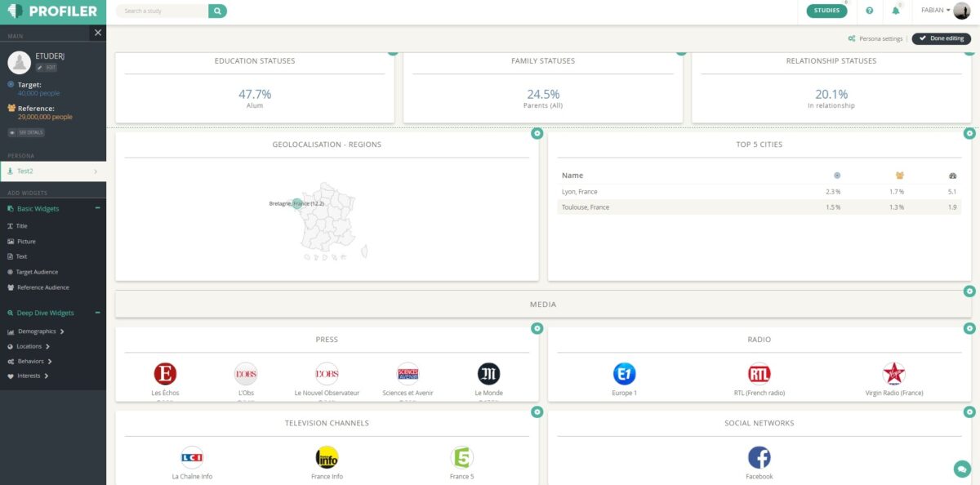
Task: Add a Picture widget
Action: tap(21, 241)
